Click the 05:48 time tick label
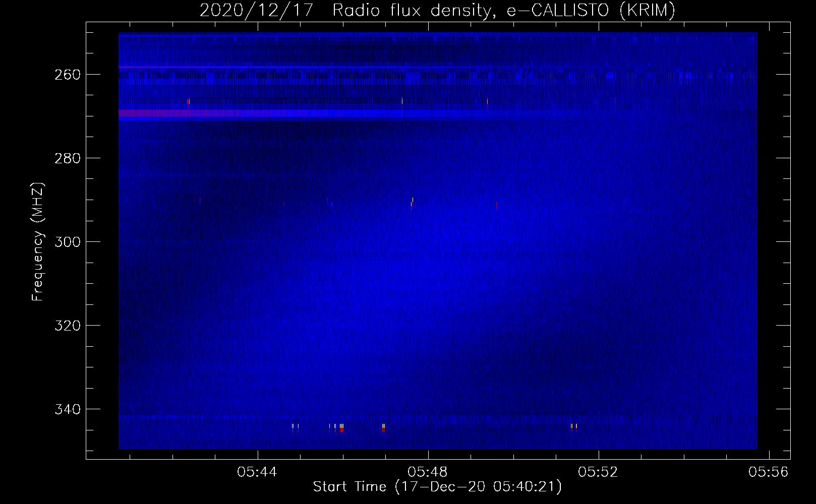This screenshot has height=504, width=816. [428, 472]
